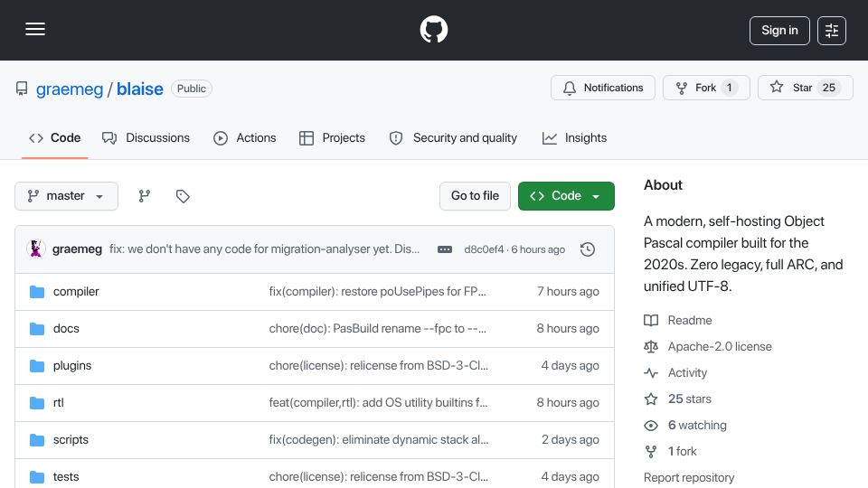The image size is (868, 488).
Task: View tags via the tag icon
Action: click(x=183, y=196)
